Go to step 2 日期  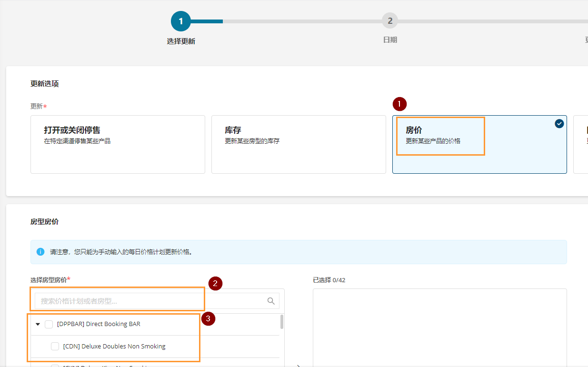click(390, 21)
